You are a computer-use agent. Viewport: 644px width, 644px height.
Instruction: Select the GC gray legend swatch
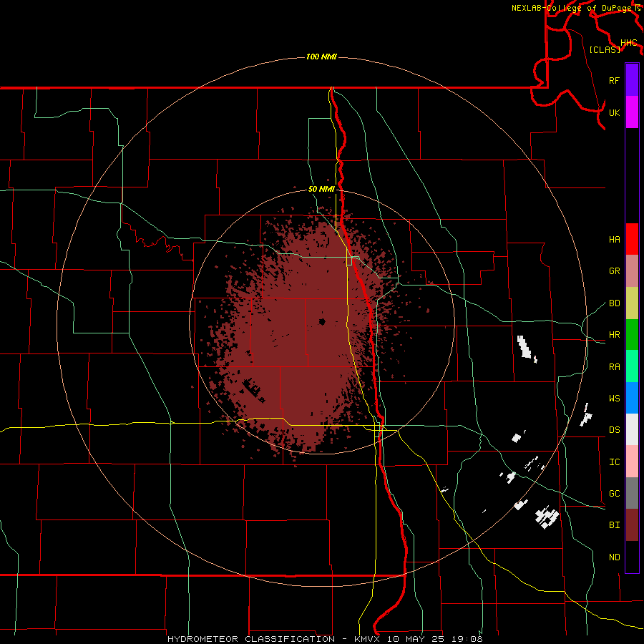[632, 493]
